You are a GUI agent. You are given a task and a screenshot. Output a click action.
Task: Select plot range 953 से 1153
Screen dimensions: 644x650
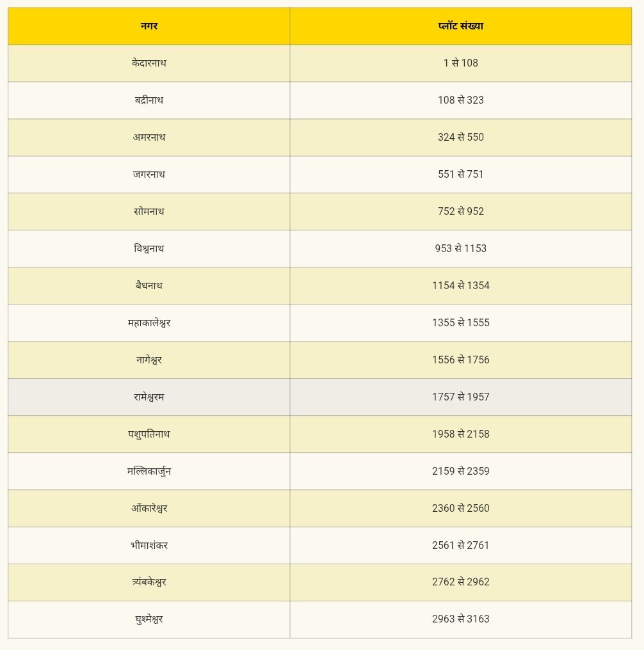click(461, 249)
